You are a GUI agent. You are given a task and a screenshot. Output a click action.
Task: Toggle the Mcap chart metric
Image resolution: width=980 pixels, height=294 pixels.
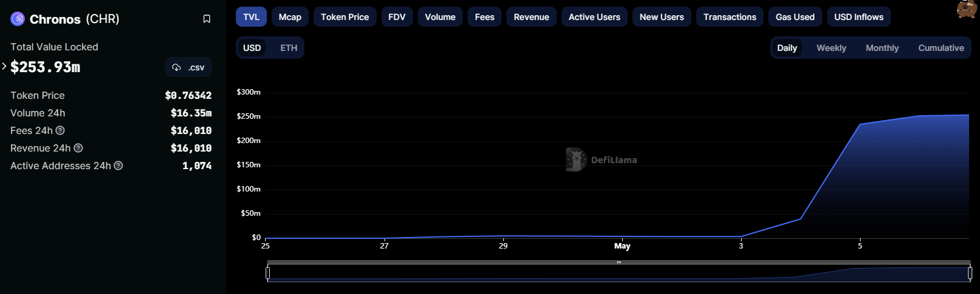click(x=290, y=17)
